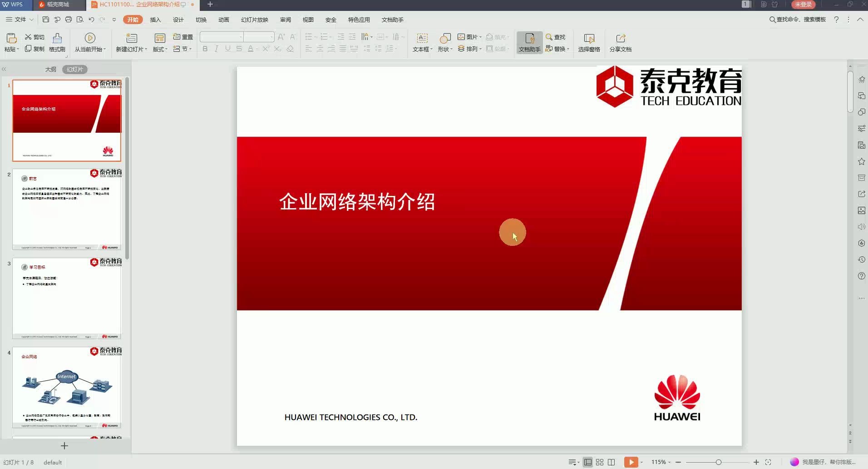Click the Undo arrow icon

(91, 20)
